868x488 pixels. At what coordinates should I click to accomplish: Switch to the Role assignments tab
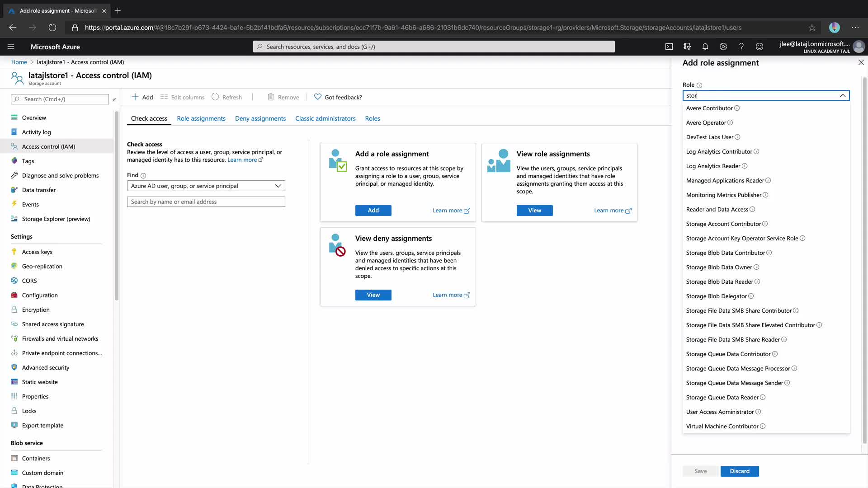201,118
